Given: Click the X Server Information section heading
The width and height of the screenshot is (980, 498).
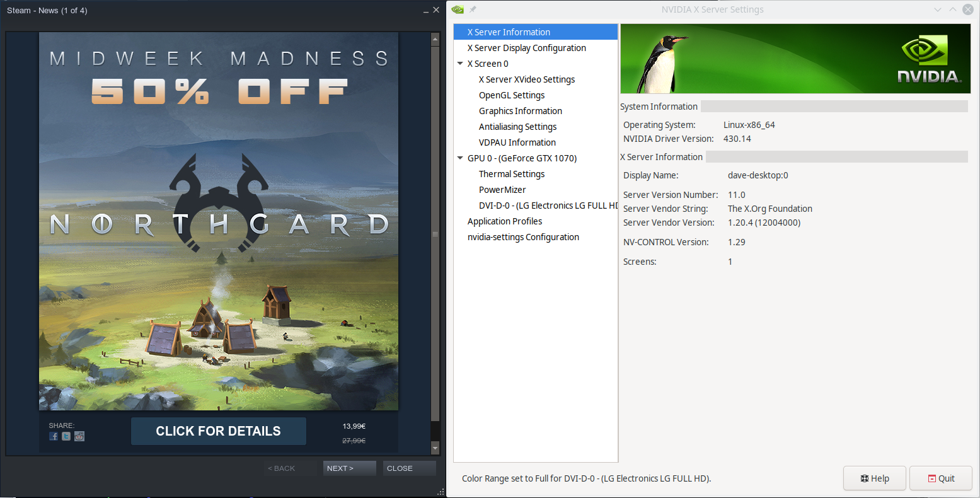Looking at the screenshot, I should pos(662,157).
